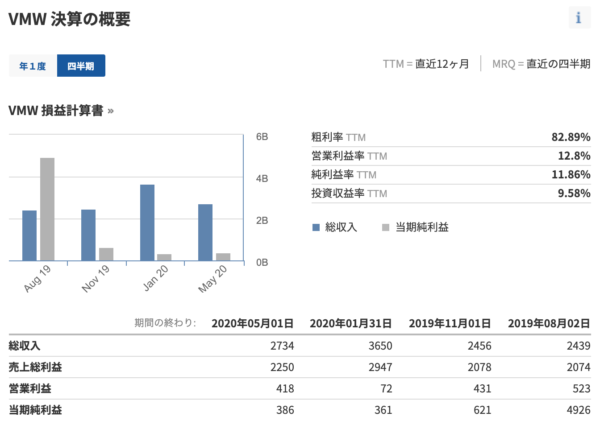Image resolution: width=600 pixels, height=429 pixels.
Task: Click the 当期純利益 table row label
Action: pos(35,410)
